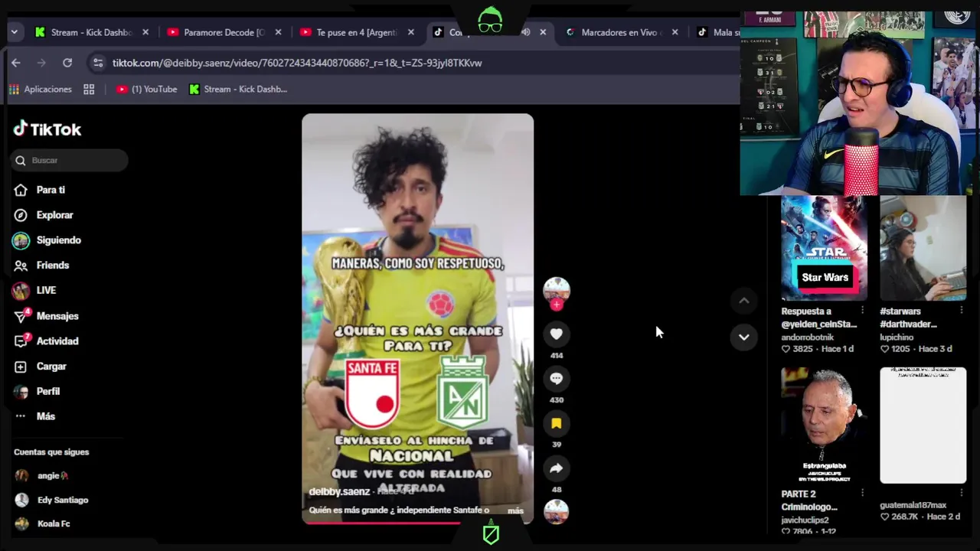This screenshot has height=551, width=980.
Task: Go to previous video up arrow
Action: pos(743,301)
